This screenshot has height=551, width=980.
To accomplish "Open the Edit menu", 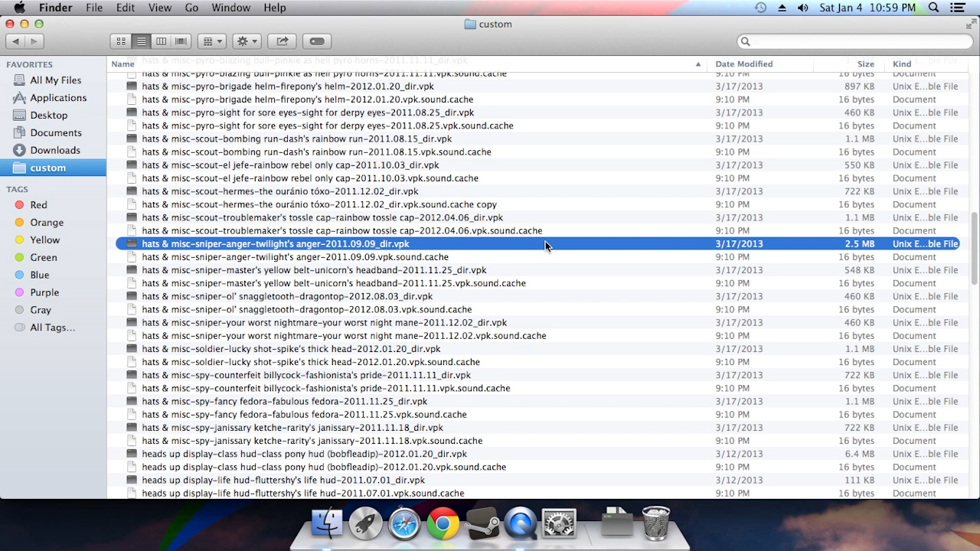I will 126,8.
